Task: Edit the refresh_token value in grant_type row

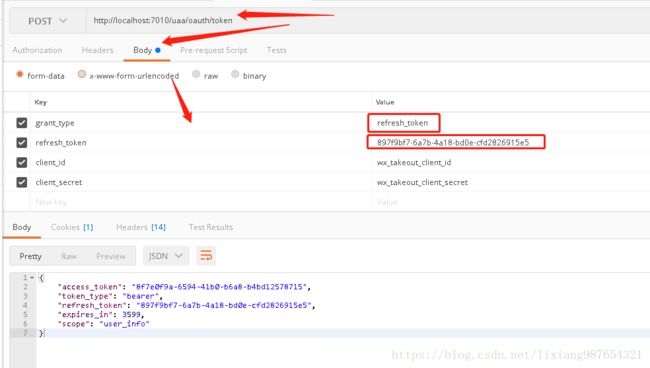Action: [403, 123]
